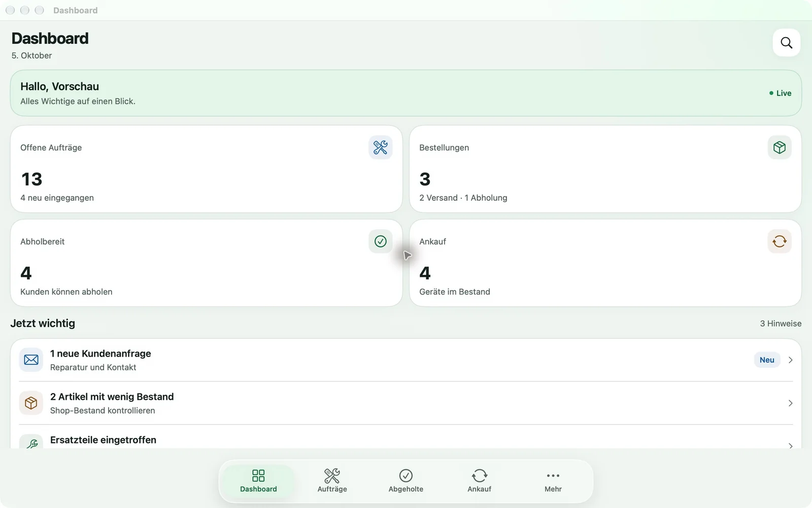
Task: Open the Aufträge tab
Action: (332, 481)
